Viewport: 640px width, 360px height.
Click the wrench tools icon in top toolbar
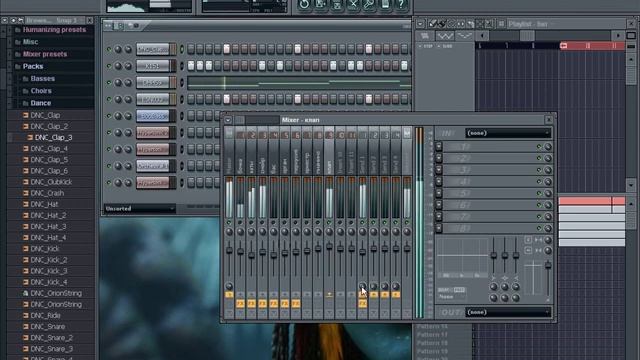point(369,4)
